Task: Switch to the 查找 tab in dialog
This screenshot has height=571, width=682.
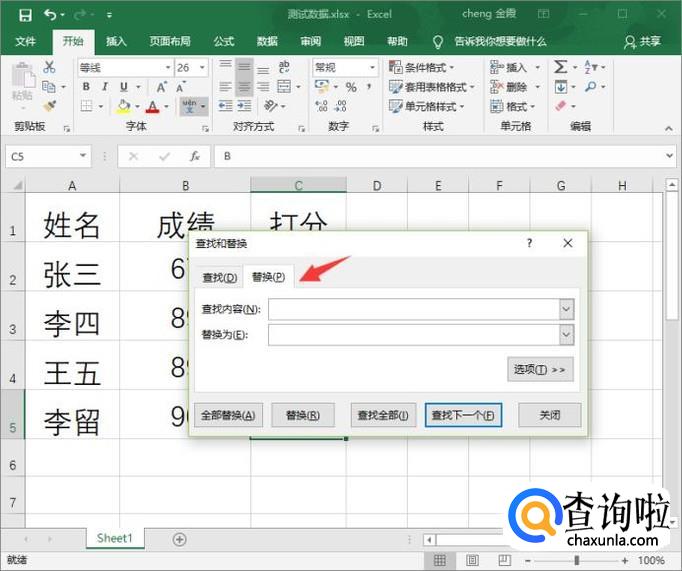Action: coord(218,278)
